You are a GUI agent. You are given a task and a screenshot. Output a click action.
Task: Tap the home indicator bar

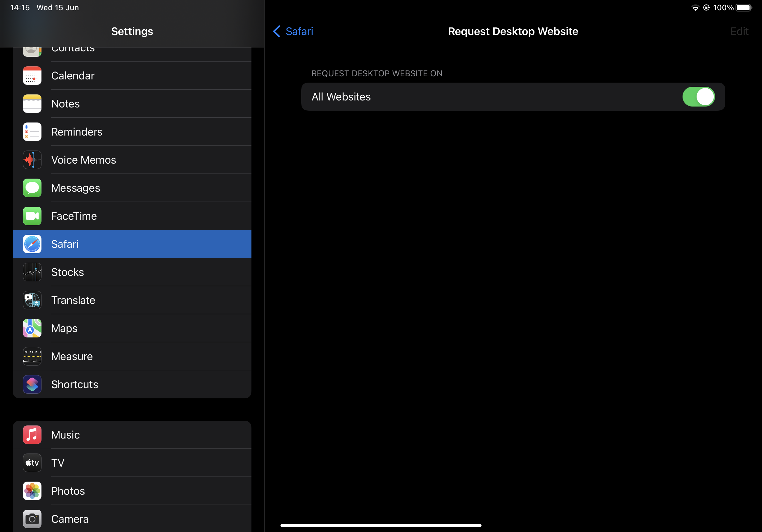click(381, 525)
